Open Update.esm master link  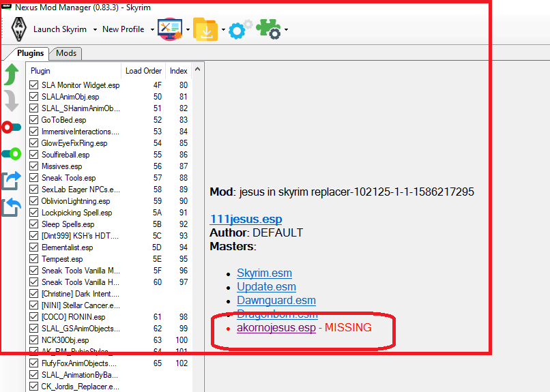coord(266,286)
